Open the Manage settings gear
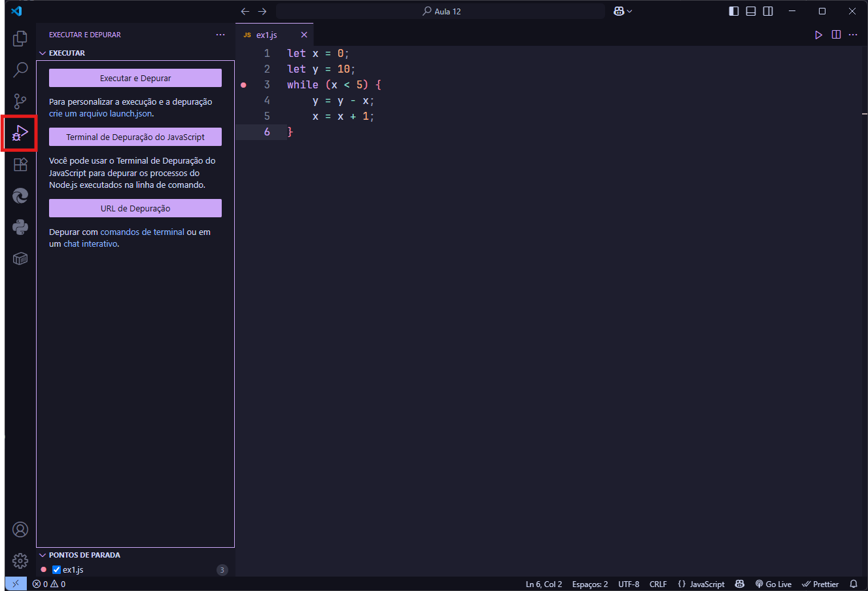 (20, 561)
